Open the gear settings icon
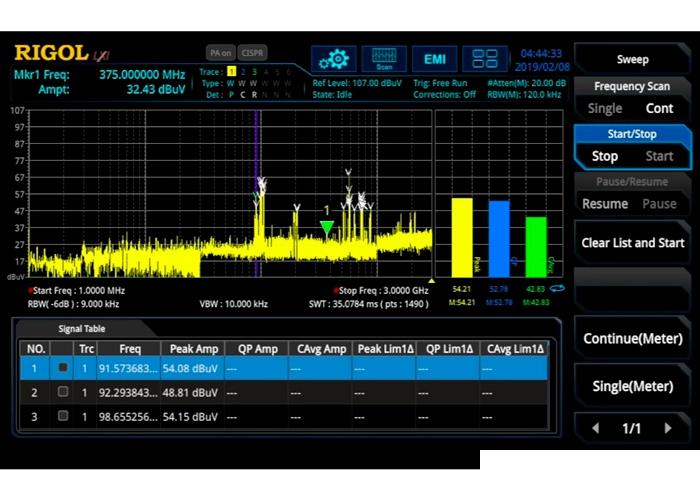700x500 pixels. [333, 58]
